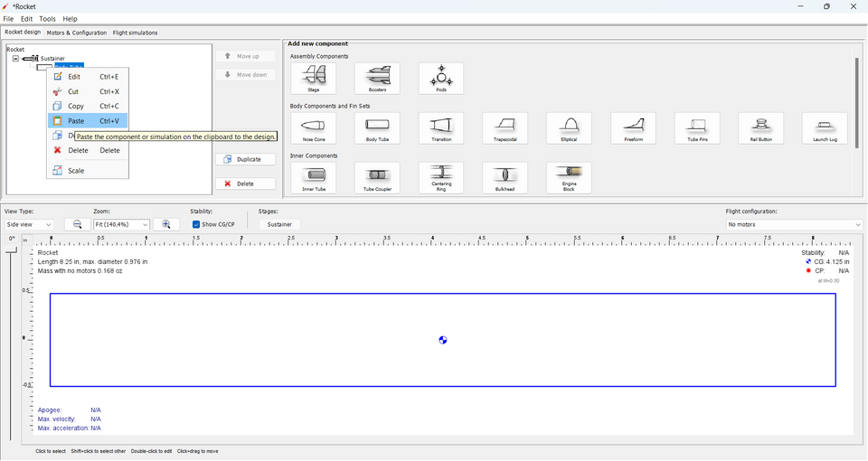The image size is (868, 461).
Task: Add a Bulkhead inner component
Action: click(x=505, y=177)
